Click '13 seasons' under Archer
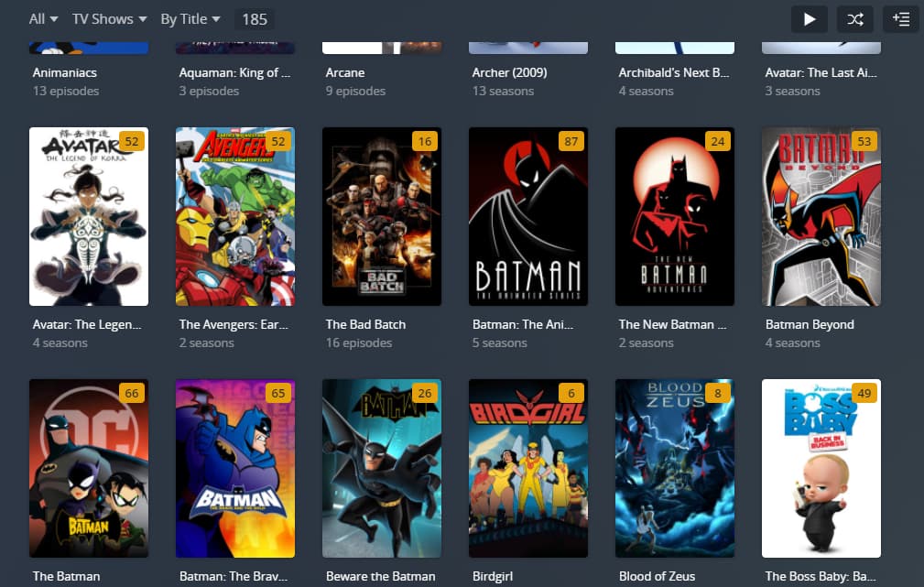The image size is (924, 587). pyautogui.click(x=503, y=91)
